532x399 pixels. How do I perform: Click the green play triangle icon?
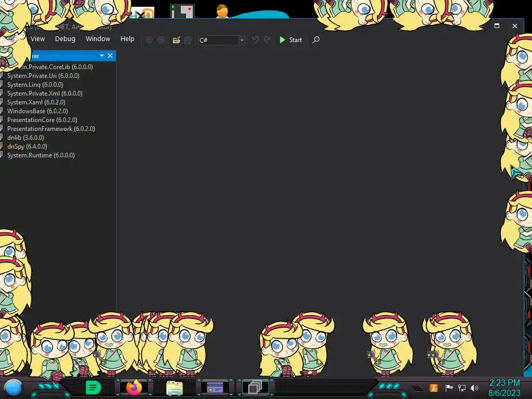[282, 40]
